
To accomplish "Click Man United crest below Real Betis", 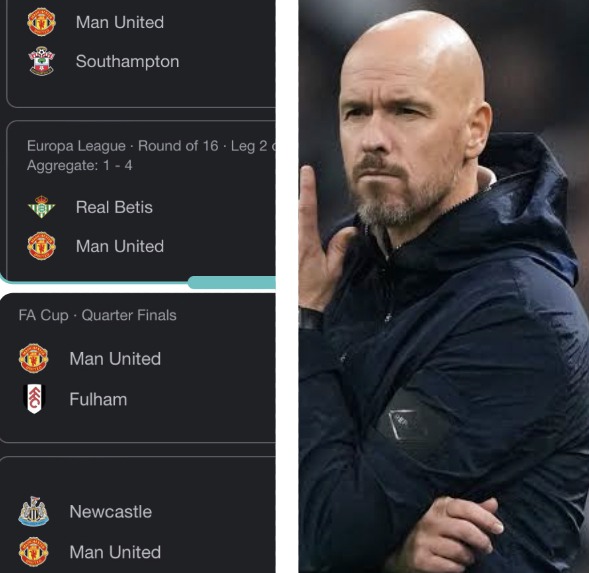I will tap(42, 246).
